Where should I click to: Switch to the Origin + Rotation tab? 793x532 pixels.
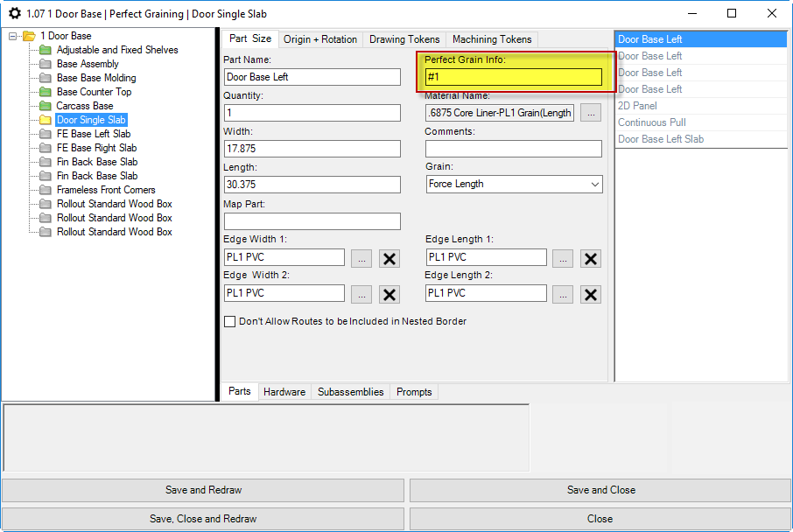click(x=320, y=39)
